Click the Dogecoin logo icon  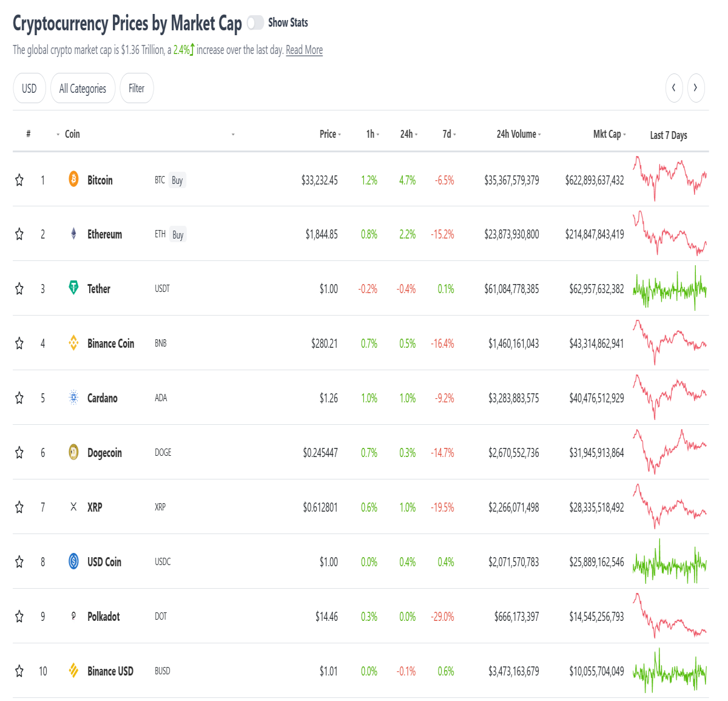(73, 452)
